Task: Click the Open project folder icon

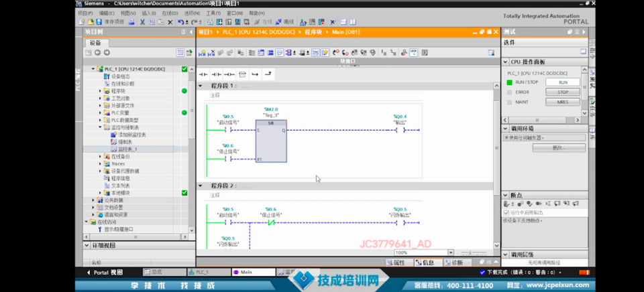Action: [91, 22]
